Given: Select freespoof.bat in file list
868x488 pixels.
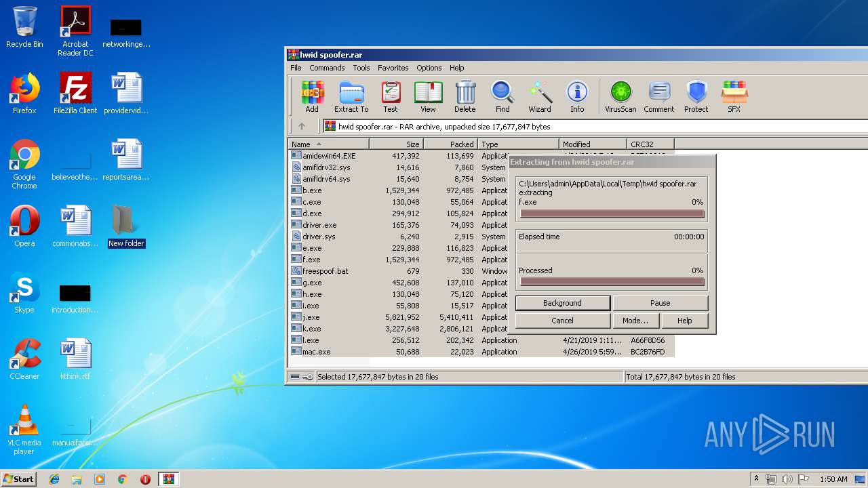Looking at the screenshot, I should [x=325, y=271].
